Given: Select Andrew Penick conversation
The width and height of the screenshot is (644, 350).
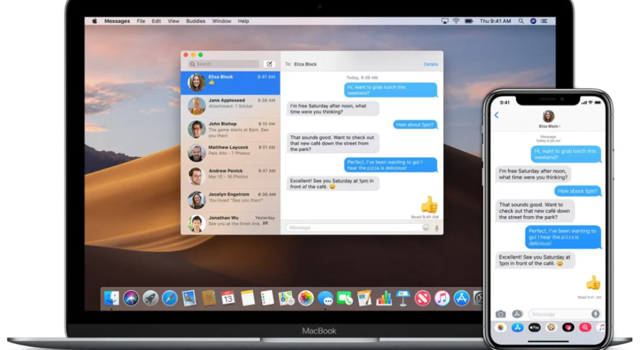Looking at the screenshot, I should tap(230, 177).
